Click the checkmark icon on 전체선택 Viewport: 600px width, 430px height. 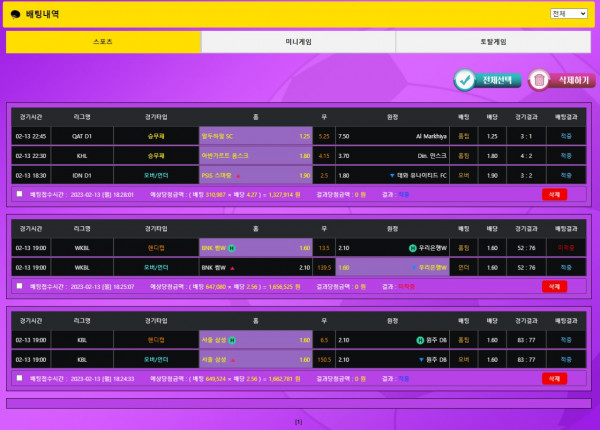466,79
